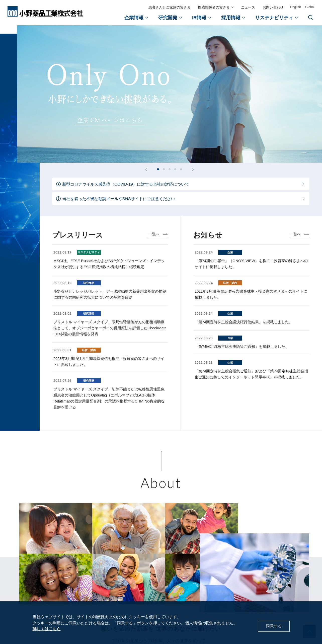Click elderly couple photo thumbnail
This screenshot has height=644, width=322.
129,528
